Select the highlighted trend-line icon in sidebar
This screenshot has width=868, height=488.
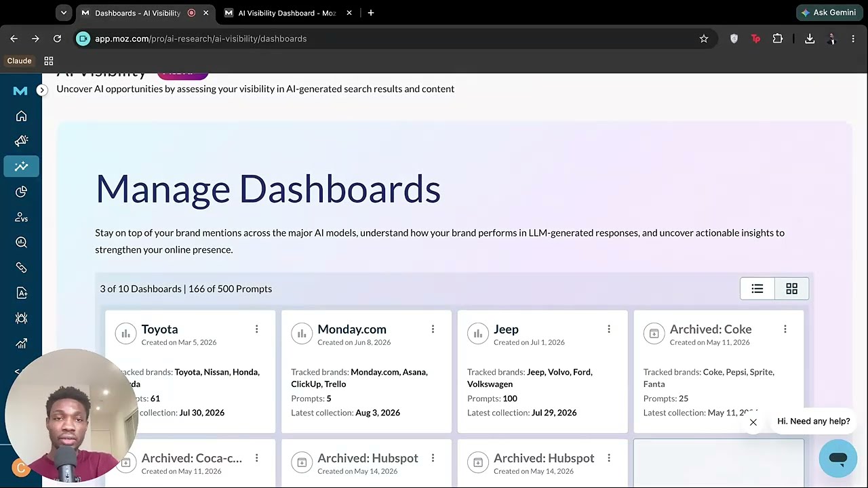[x=21, y=166]
